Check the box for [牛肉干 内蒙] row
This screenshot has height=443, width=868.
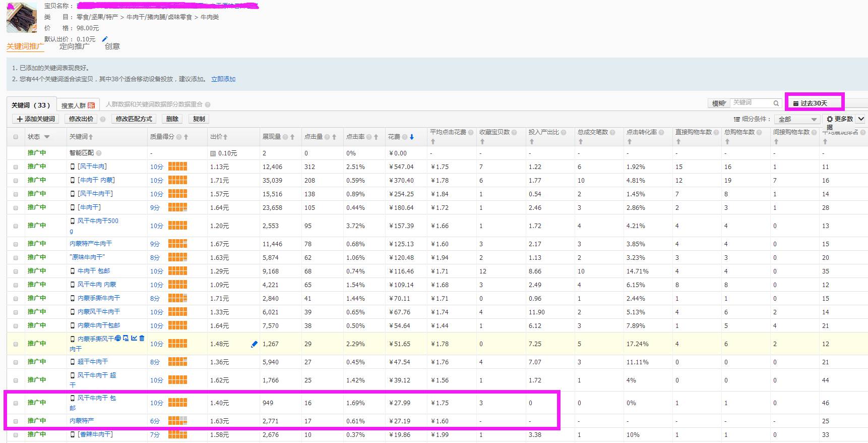(16, 181)
